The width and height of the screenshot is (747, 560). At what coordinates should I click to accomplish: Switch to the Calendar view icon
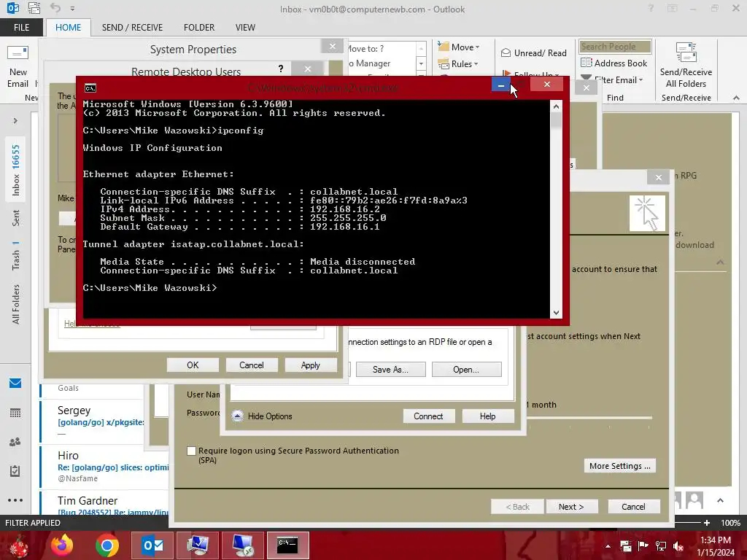click(x=15, y=413)
